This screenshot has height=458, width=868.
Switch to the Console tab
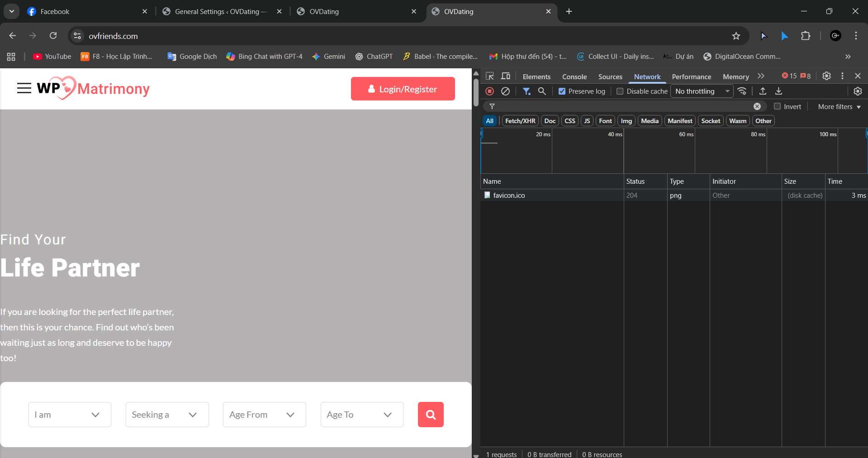click(x=574, y=76)
